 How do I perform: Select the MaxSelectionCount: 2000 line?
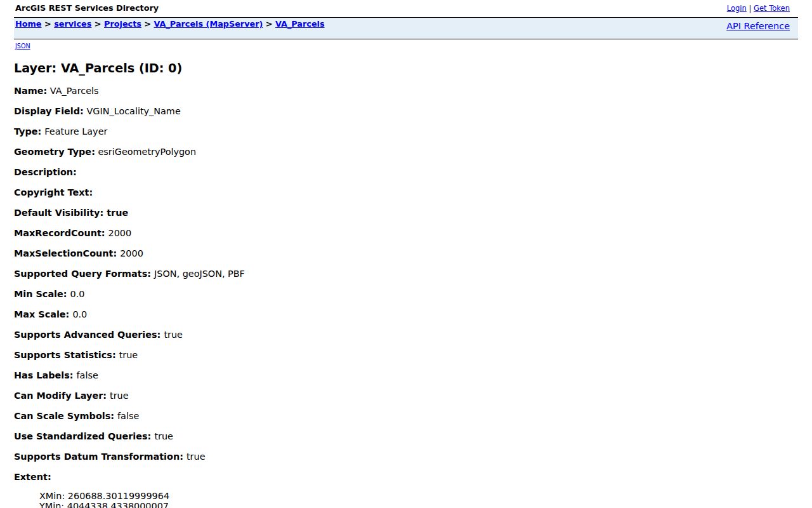coord(79,253)
